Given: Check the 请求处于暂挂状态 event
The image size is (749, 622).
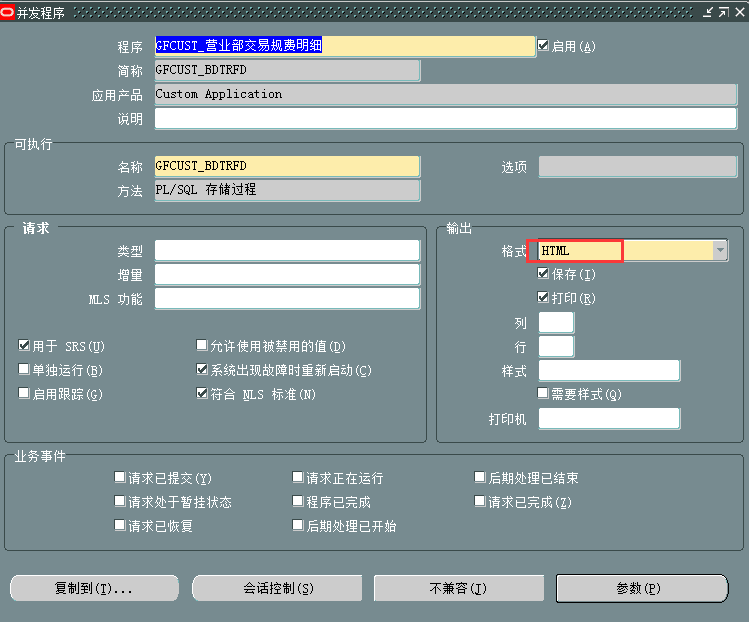Looking at the screenshot, I should click(x=120, y=501).
